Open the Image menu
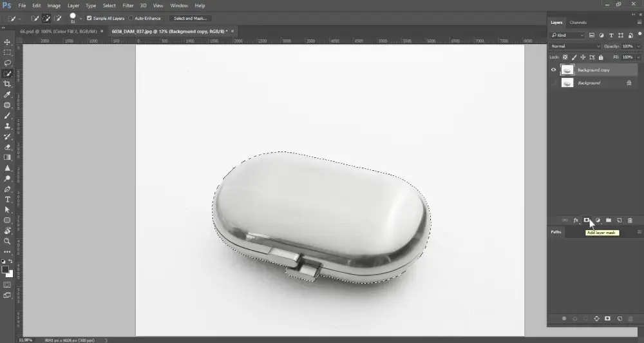Viewport: 644px width, 343px height. pyautogui.click(x=54, y=6)
